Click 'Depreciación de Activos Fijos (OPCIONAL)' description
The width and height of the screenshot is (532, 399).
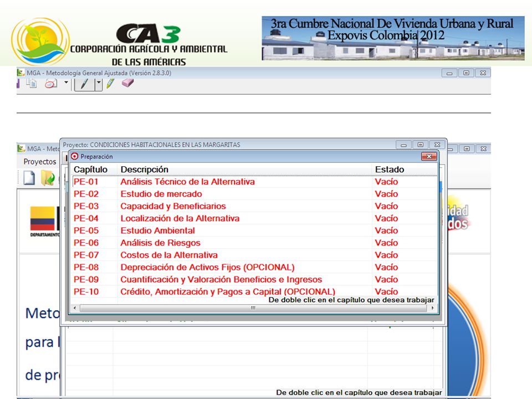pyautogui.click(x=208, y=267)
